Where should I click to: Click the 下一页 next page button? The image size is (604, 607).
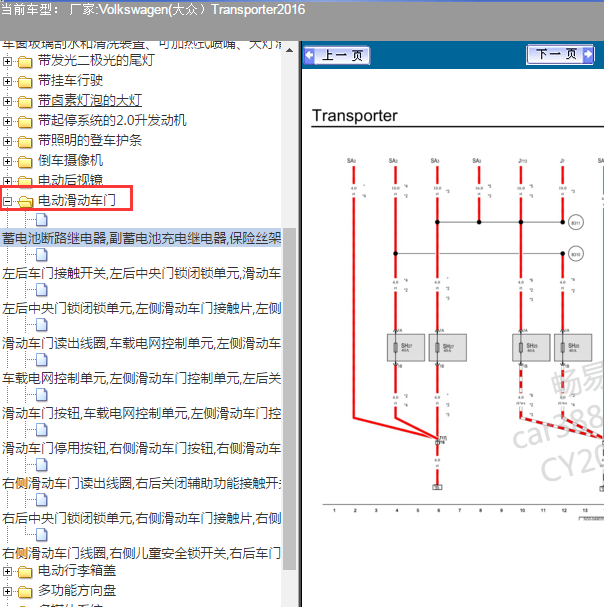click(560, 55)
